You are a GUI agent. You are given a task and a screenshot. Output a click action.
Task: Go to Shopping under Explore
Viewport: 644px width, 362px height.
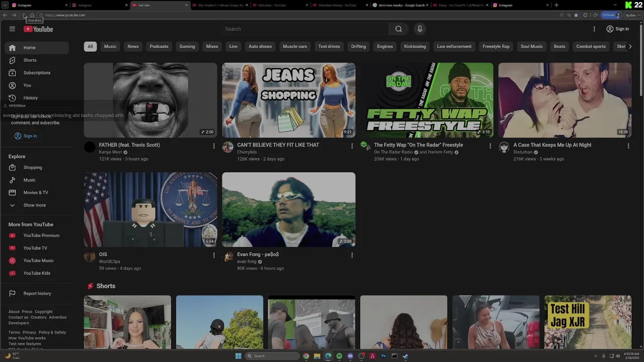tap(37, 167)
